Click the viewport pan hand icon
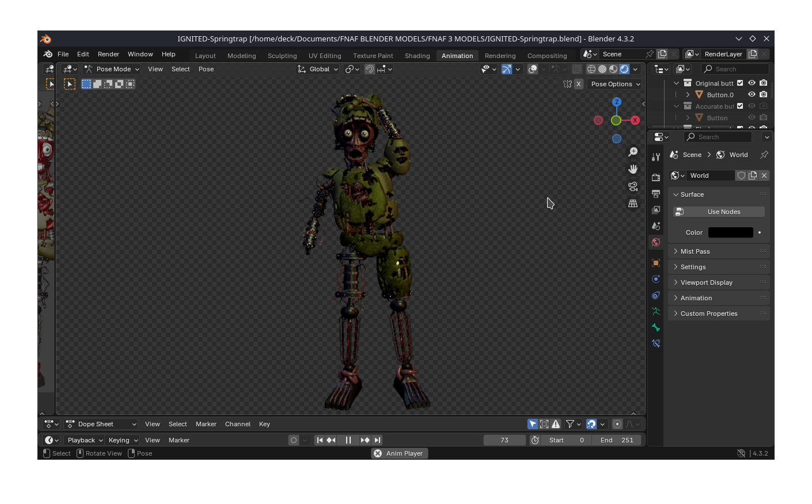The width and height of the screenshot is (812, 504). click(x=633, y=169)
